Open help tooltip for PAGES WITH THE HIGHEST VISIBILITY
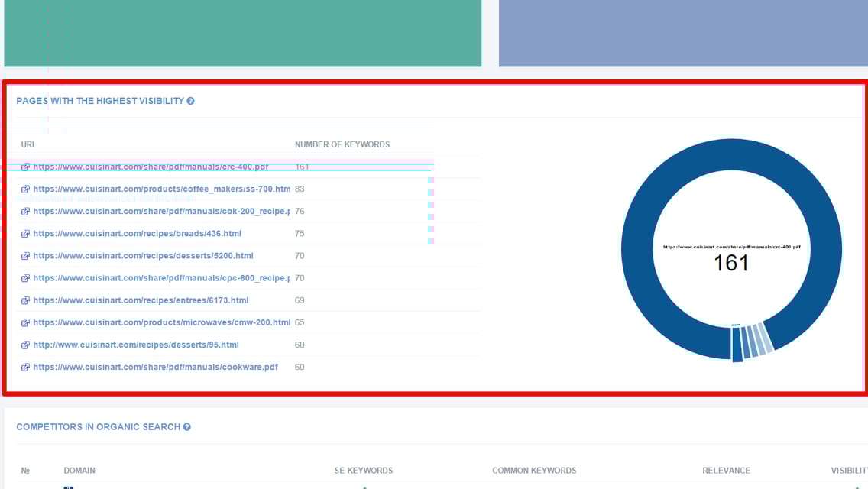The image size is (868, 489). pyautogui.click(x=190, y=100)
